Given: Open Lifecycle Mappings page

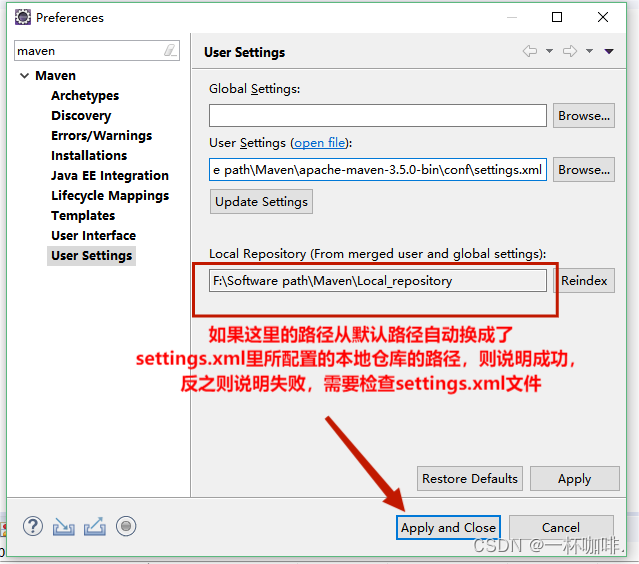Looking at the screenshot, I should [x=110, y=195].
